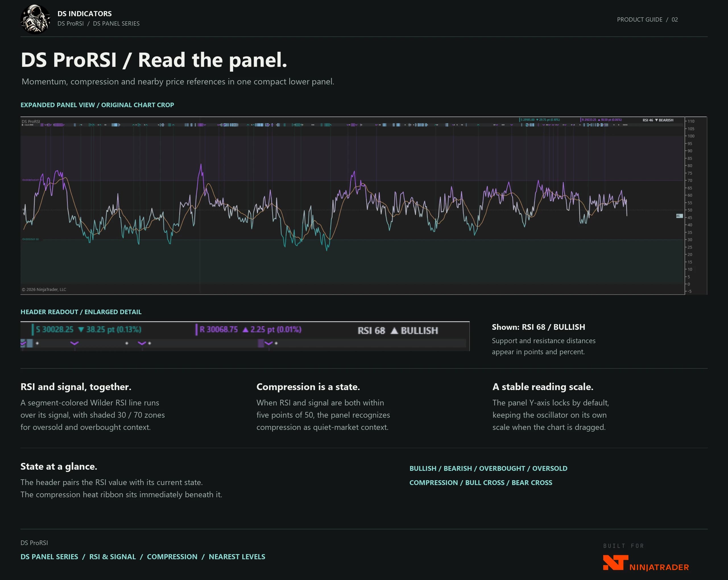Click the 'Compression is a state.' heading
This screenshot has height=580, width=728.
[x=308, y=387]
